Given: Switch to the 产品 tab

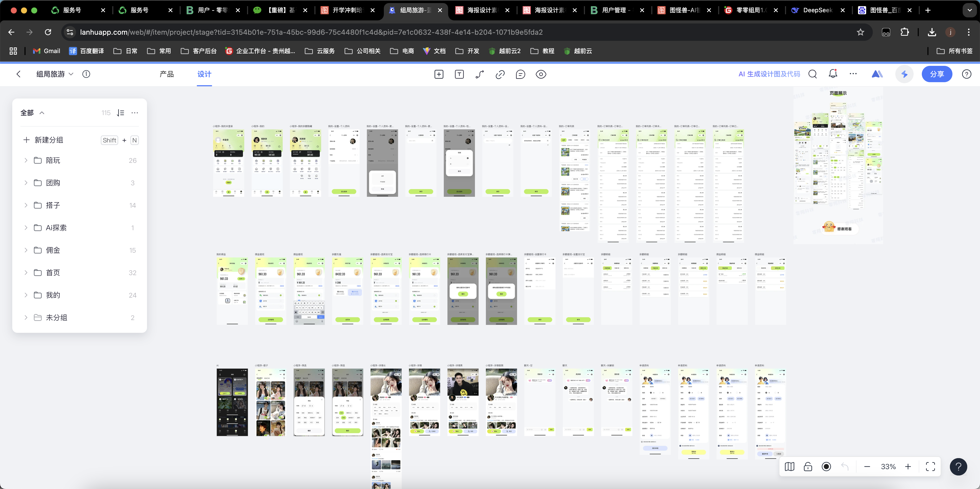Looking at the screenshot, I should tap(167, 74).
